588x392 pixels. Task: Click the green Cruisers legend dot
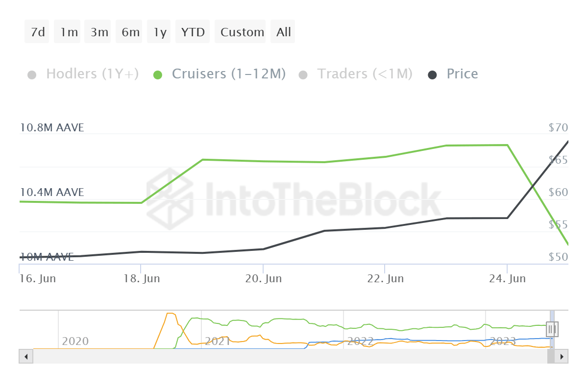tap(158, 75)
